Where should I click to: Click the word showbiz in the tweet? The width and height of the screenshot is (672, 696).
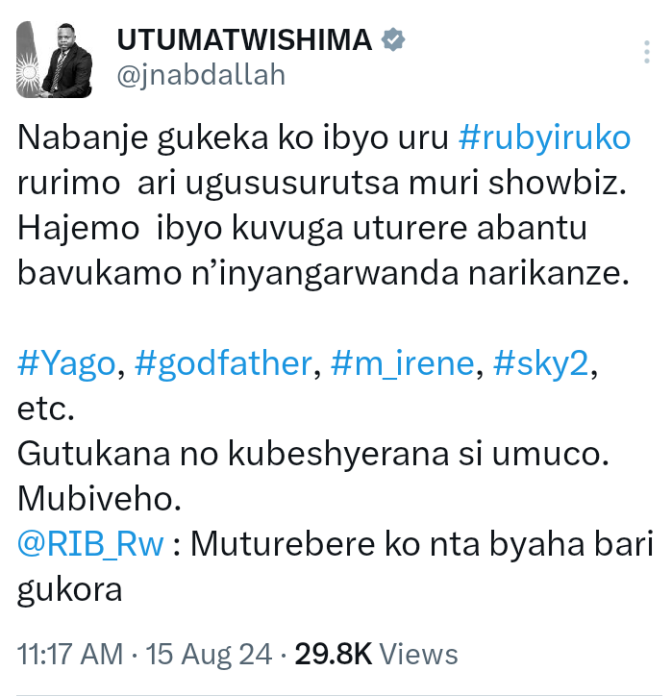pos(557,183)
